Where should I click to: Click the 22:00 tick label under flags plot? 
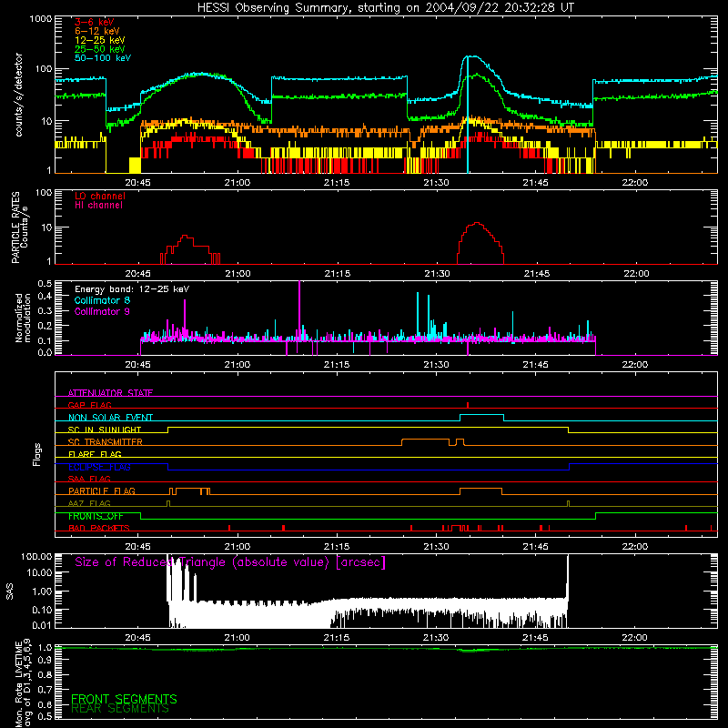tap(635, 547)
